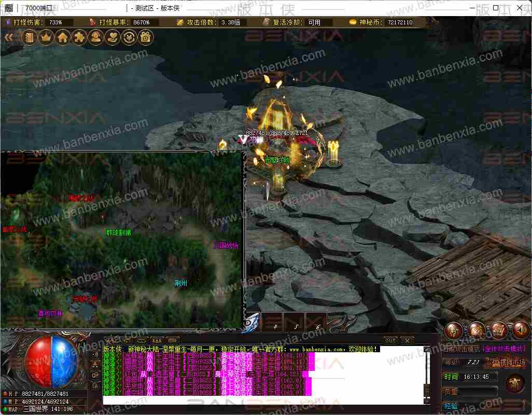The image size is (532, 415).
Task: Click the red map label near the top-left forest
Action: click(81, 198)
